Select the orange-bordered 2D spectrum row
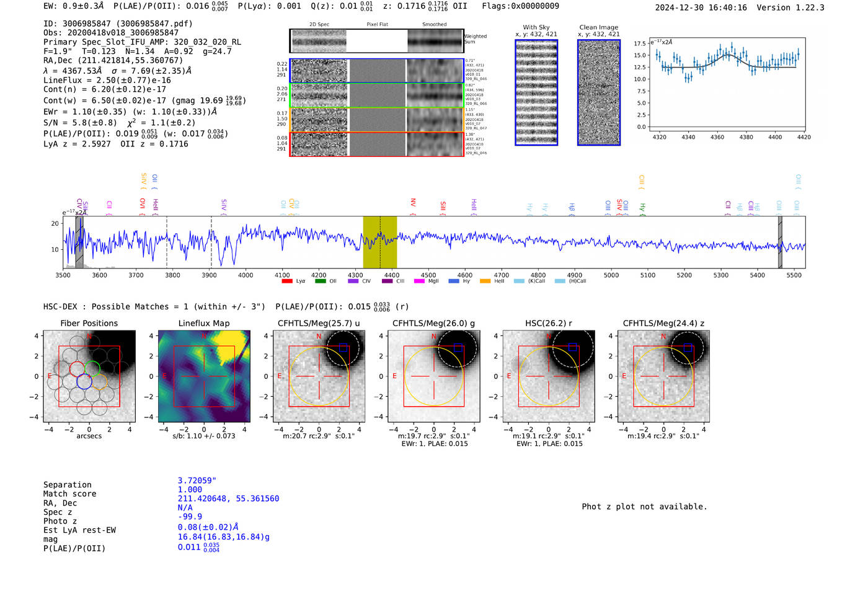 click(376, 120)
